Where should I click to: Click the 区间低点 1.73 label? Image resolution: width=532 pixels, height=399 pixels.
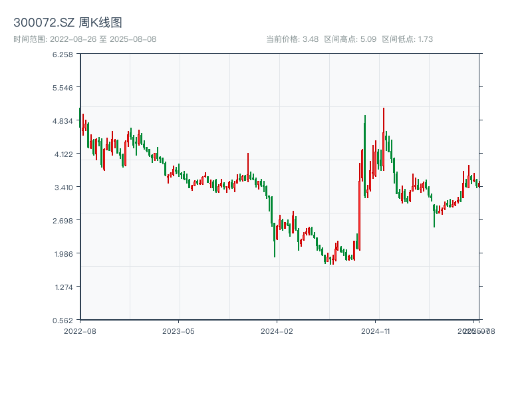408,39
